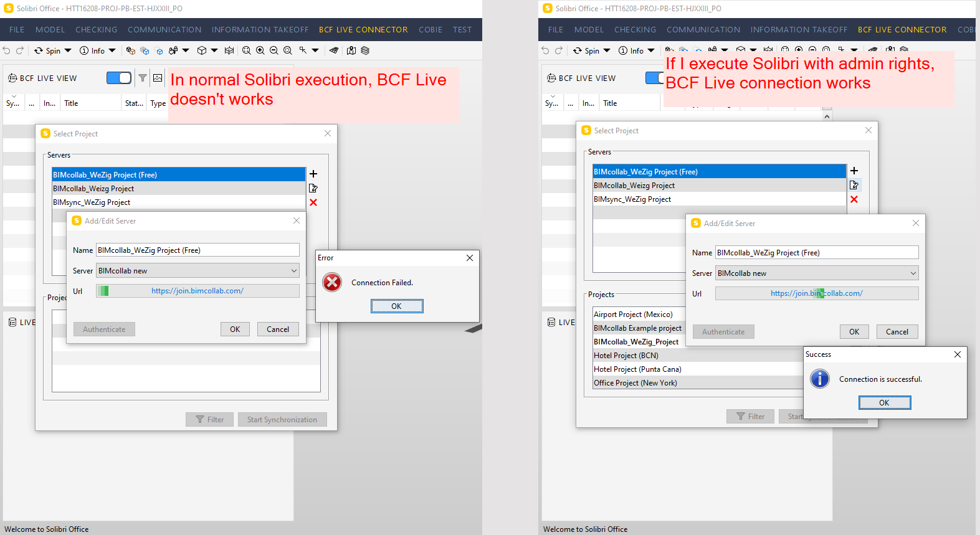This screenshot has height=535, width=980.
Task: Delete server with red X, left dialog
Action: coord(313,202)
